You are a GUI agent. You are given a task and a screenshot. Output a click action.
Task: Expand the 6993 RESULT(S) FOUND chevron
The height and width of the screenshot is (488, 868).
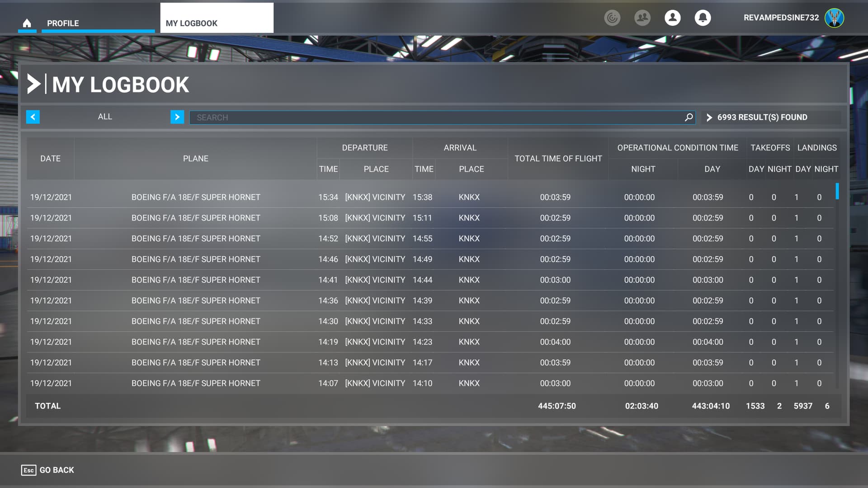pyautogui.click(x=709, y=117)
